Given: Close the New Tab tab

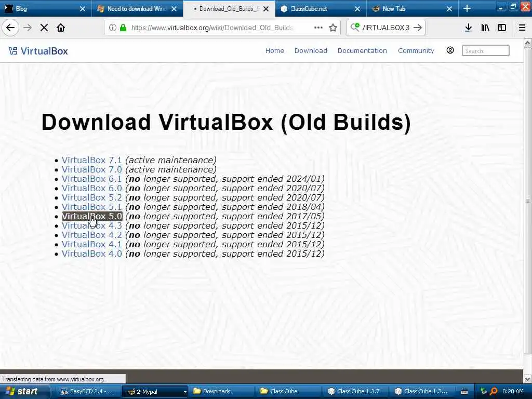Looking at the screenshot, I should pyautogui.click(x=449, y=9).
